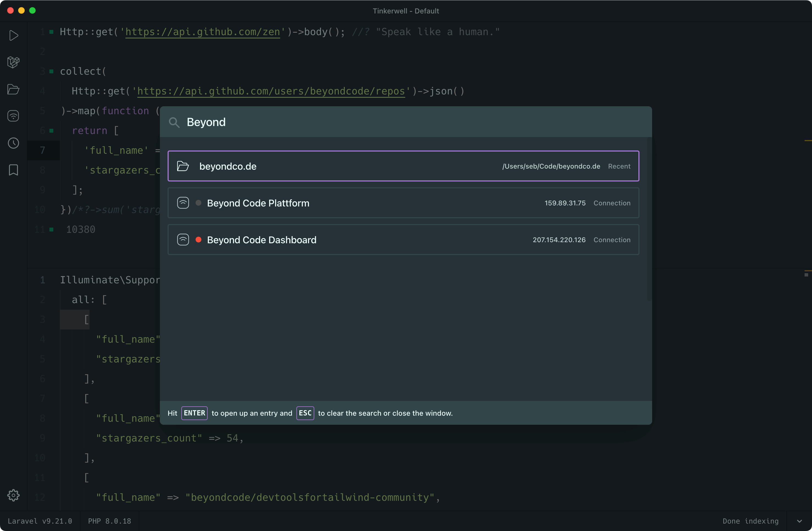Click line 6 green marker beside return

51,131
